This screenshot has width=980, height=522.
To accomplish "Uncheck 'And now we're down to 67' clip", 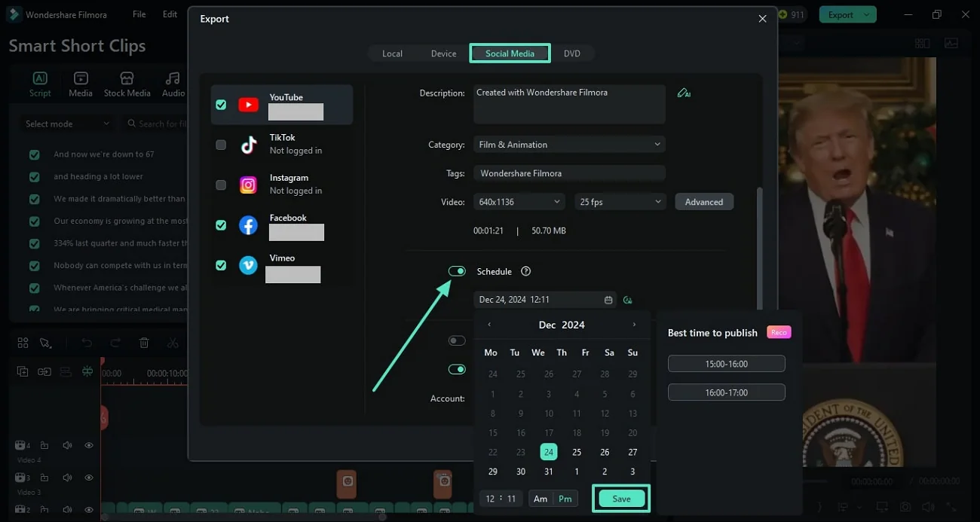I will 34,154.
